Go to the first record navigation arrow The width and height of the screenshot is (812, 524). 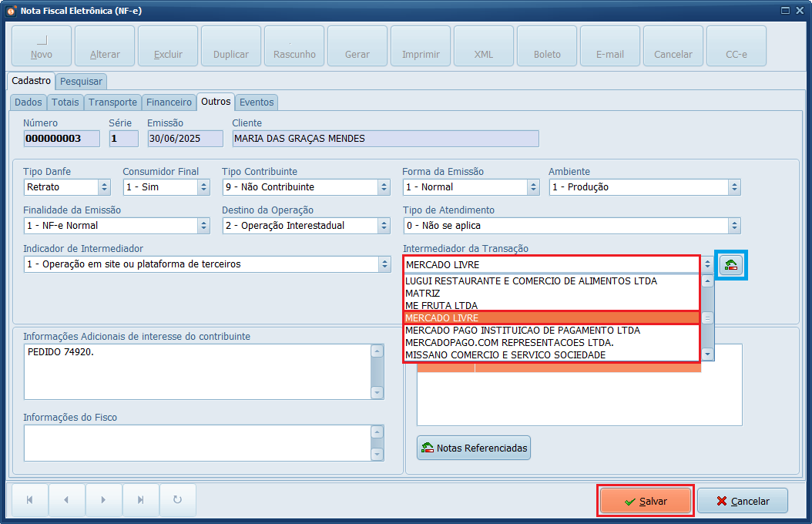tap(29, 500)
